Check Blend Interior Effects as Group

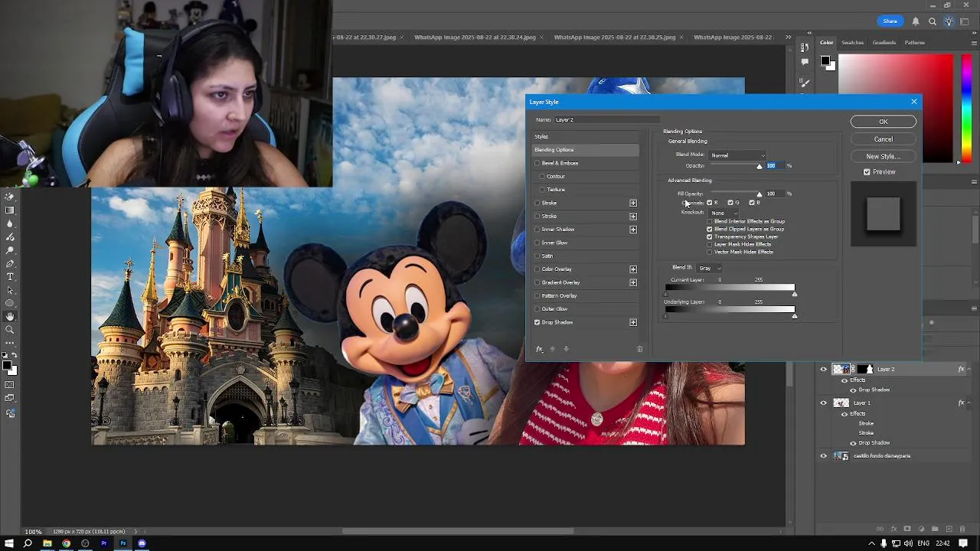tap(709, 221)
